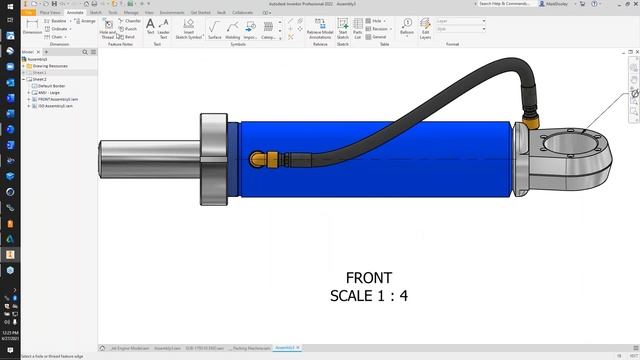640x360 pixels.
Task: Select the Surface texture symbol
Action: point(214,30)
